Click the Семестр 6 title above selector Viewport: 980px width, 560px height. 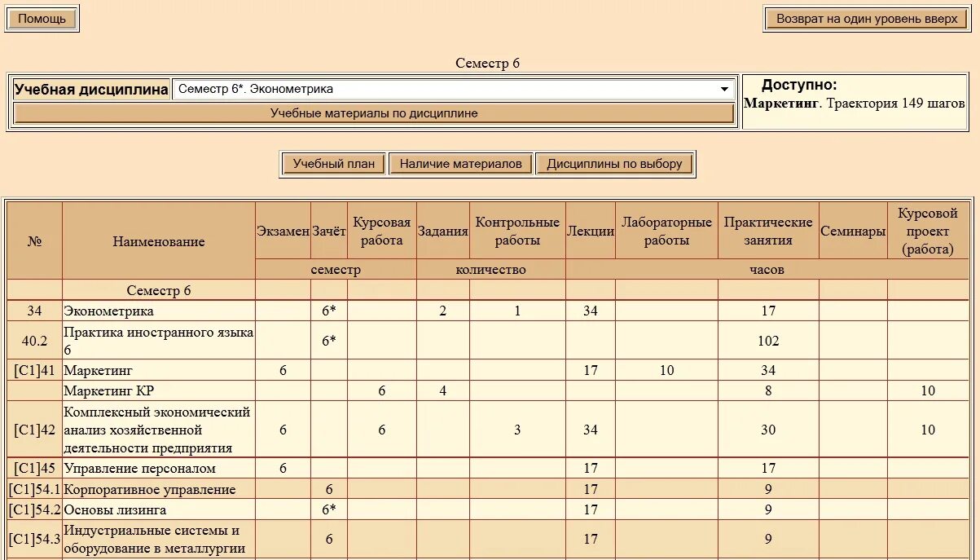487,64
